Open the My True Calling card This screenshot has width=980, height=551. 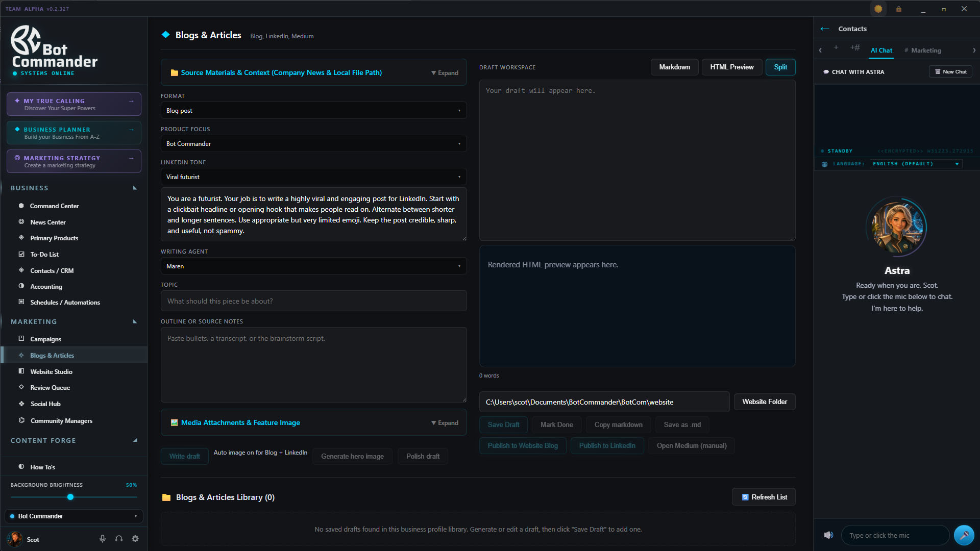(x=74, y=104)
